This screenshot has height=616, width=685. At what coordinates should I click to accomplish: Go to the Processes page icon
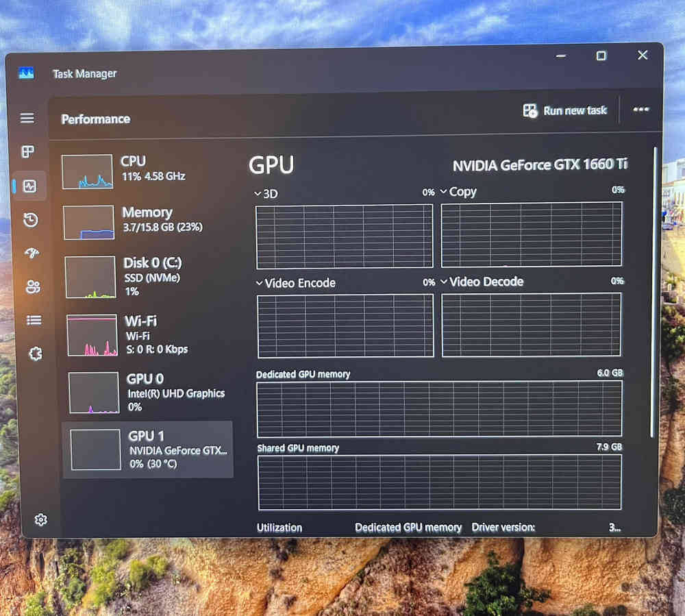28,151
